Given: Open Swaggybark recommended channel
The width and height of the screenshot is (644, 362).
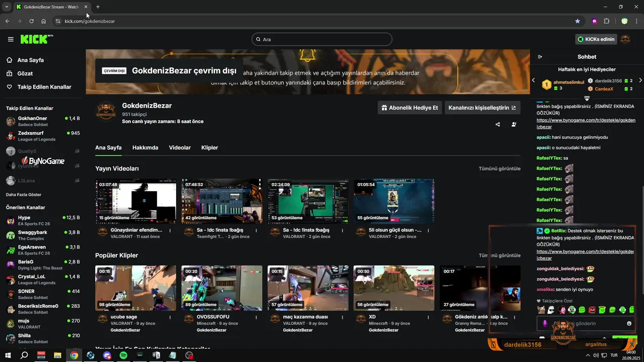Looking at the screenshot, I should [x=43, y=235].
